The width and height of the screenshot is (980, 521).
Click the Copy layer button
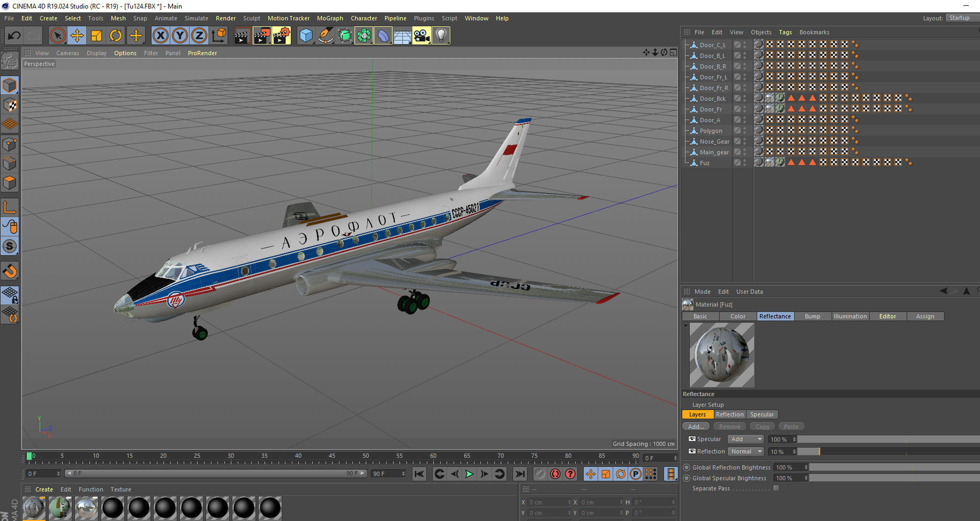click(x=763, y=427)
